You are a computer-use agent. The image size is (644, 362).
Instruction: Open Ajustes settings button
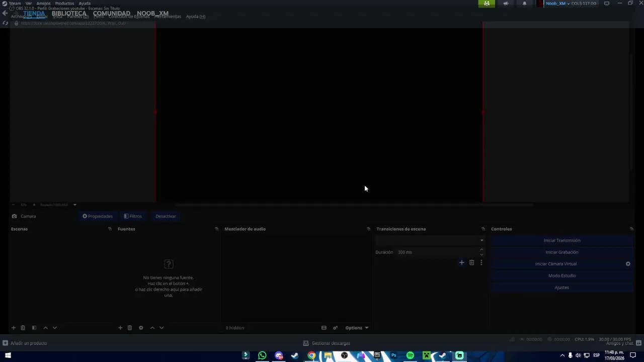pos(562,288)
